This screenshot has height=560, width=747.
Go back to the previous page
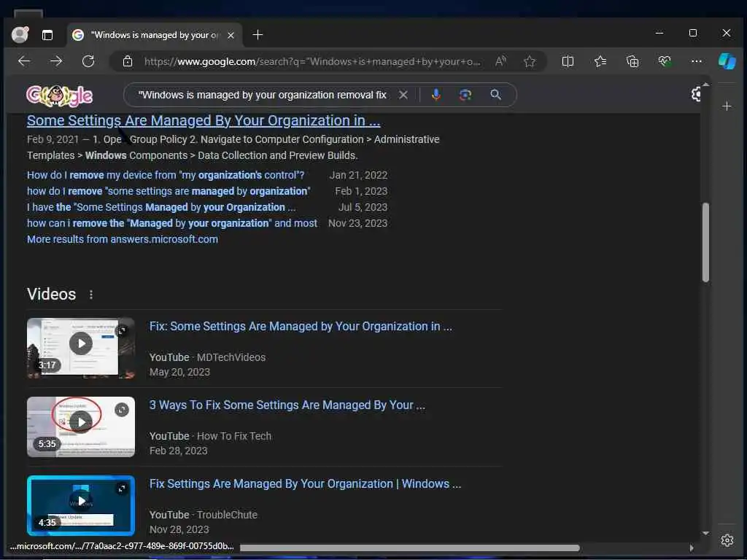tap(24, 61)
